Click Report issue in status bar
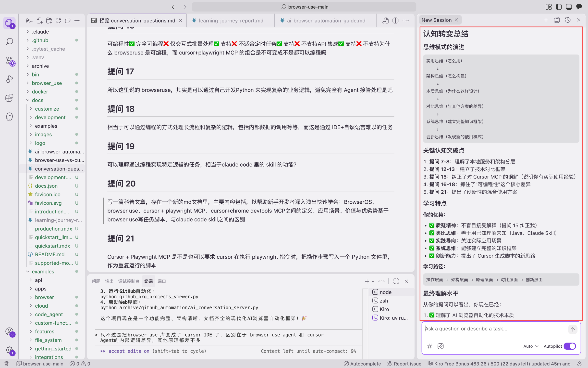The image size is (588, 368). coord(404,364)
